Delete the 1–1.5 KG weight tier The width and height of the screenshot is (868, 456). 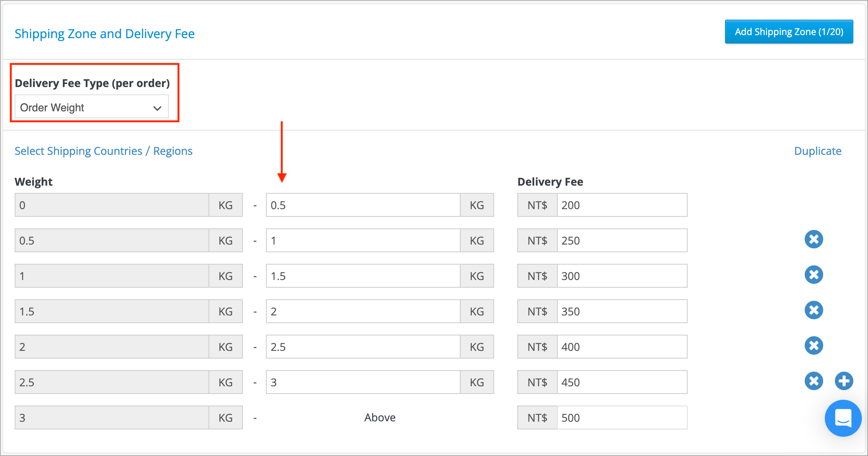click(814, 275)
